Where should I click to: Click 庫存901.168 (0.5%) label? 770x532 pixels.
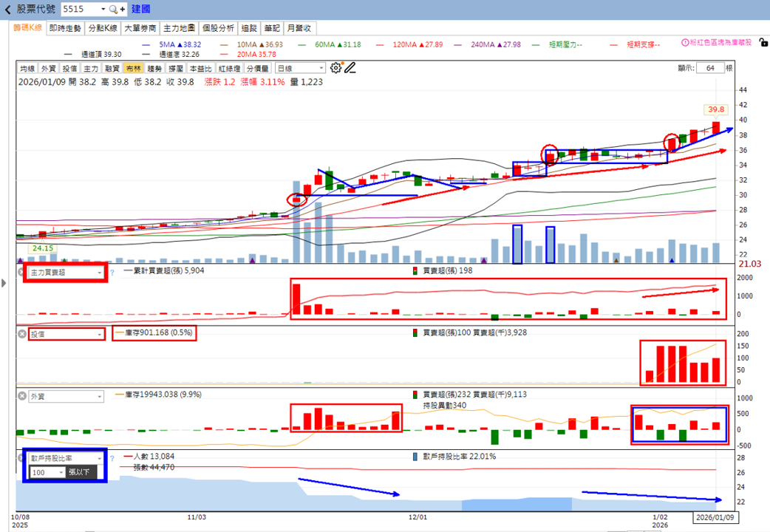click(x=154, y=332)
